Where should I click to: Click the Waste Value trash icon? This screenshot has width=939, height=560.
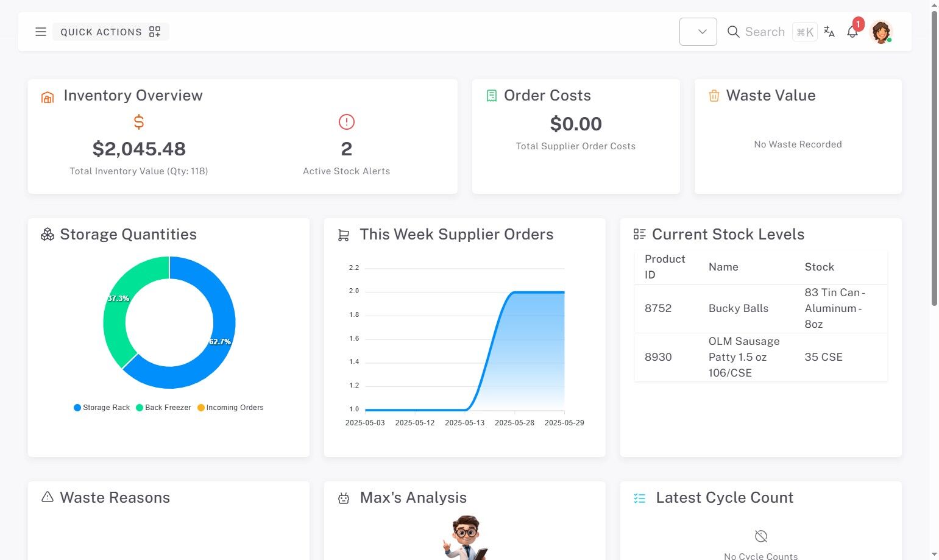pos(714,96)
